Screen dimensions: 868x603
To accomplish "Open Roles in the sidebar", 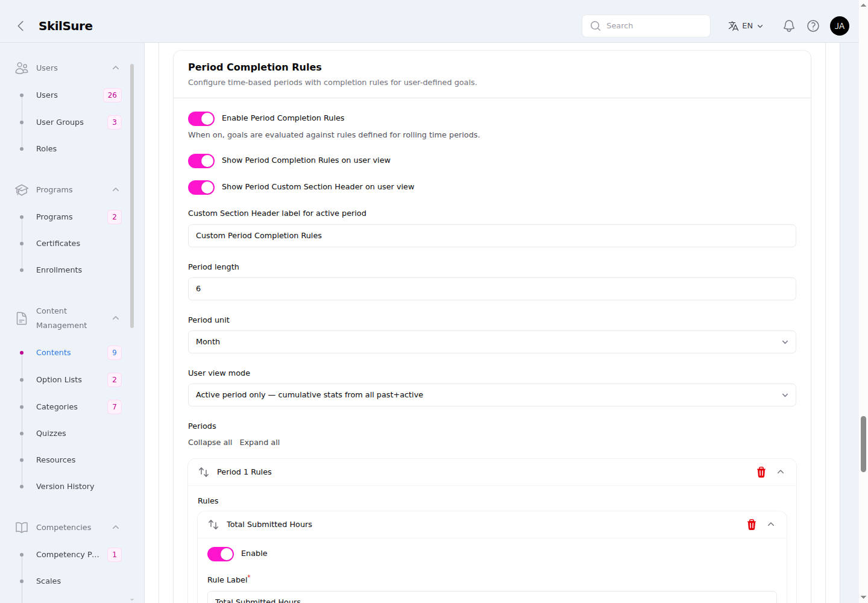I will 46,149.
